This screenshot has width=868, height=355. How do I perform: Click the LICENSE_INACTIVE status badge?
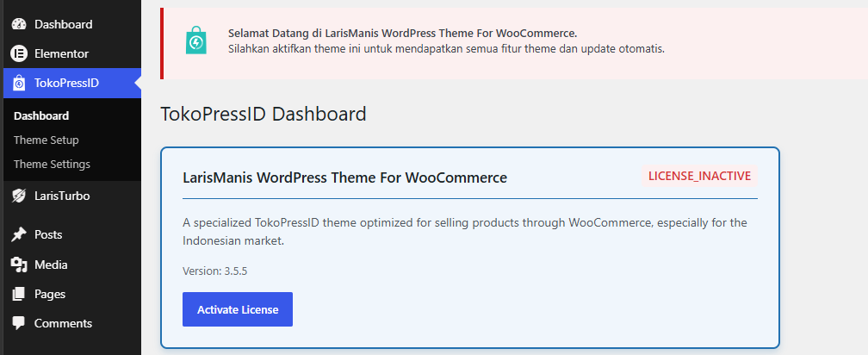pyautogui.click(x=700, y=176)
